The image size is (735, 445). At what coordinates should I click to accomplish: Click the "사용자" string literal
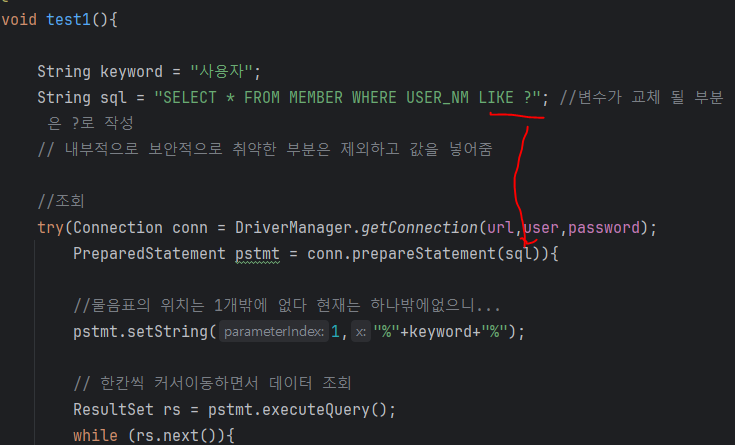(x=221, y=72)
